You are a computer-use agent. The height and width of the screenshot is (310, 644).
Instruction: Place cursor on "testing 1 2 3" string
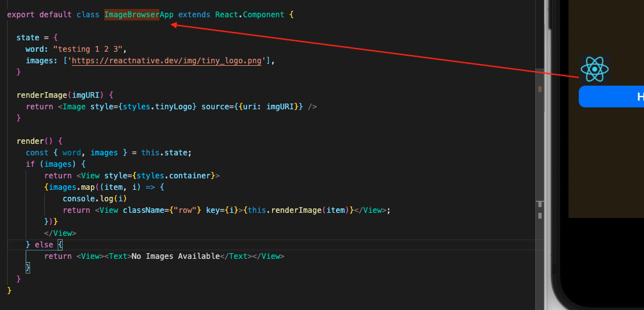tap(88, 49)
